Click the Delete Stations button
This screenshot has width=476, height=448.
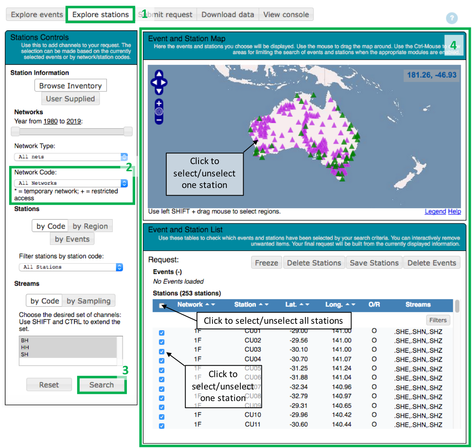coord(314,262)
